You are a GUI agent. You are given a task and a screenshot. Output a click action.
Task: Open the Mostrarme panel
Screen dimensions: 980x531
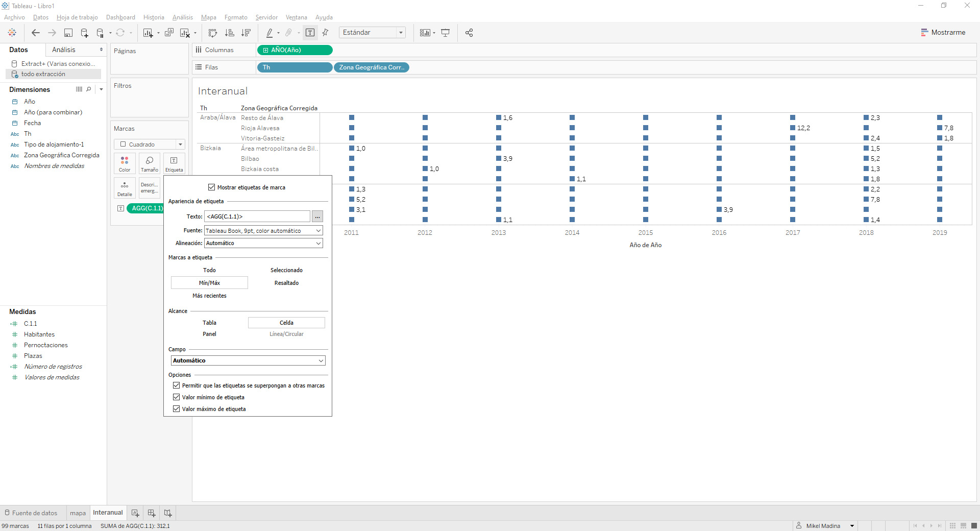pos(944,32)
